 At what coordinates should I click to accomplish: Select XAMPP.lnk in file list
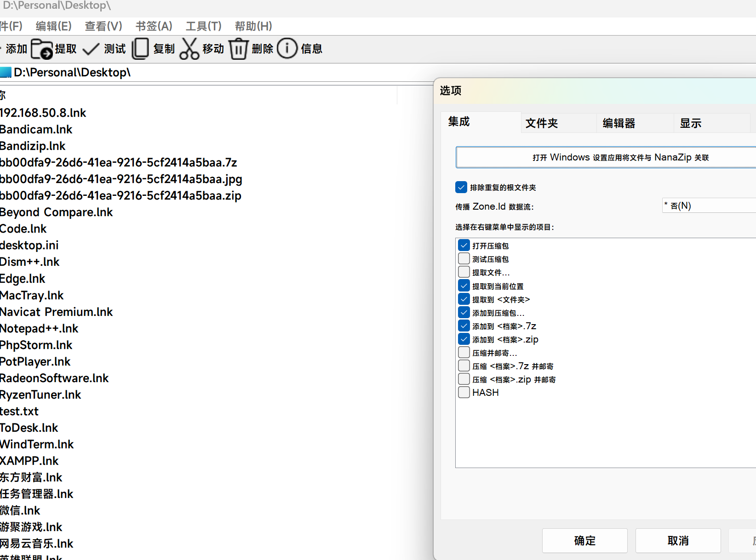tap(29, 461)
